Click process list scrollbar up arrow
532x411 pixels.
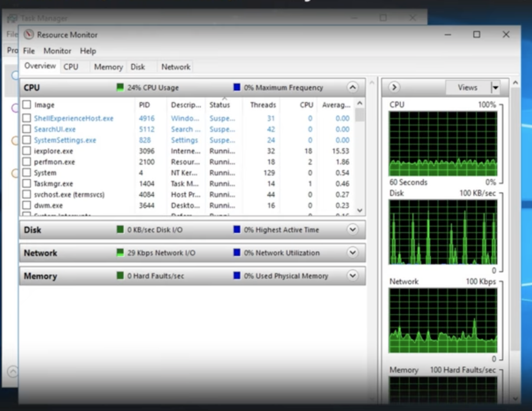360,103
